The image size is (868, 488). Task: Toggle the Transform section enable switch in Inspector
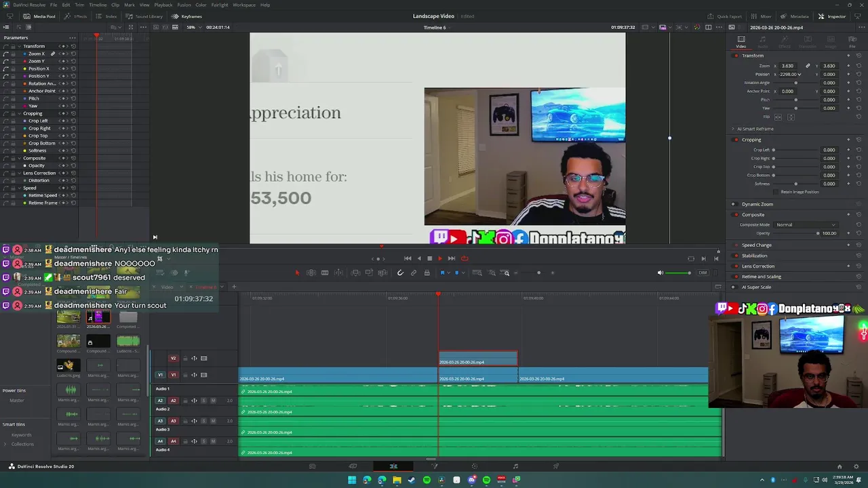point(736,56)
